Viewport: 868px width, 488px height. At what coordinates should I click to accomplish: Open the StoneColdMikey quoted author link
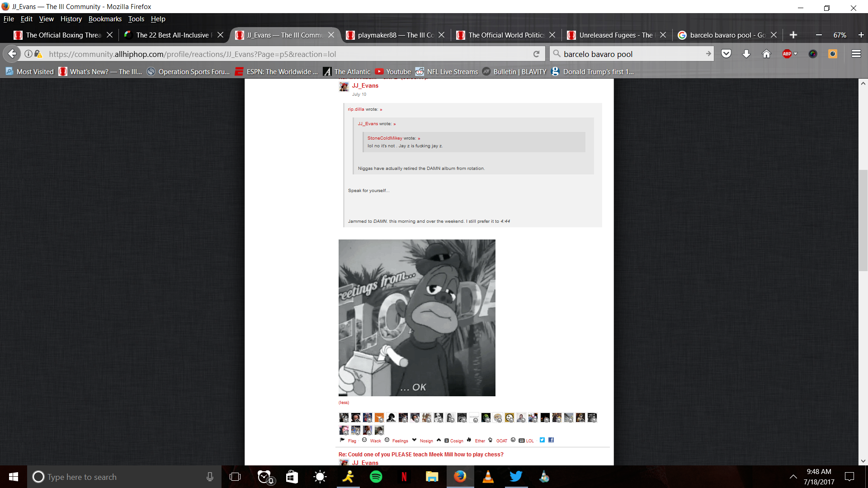coord(385,138)
